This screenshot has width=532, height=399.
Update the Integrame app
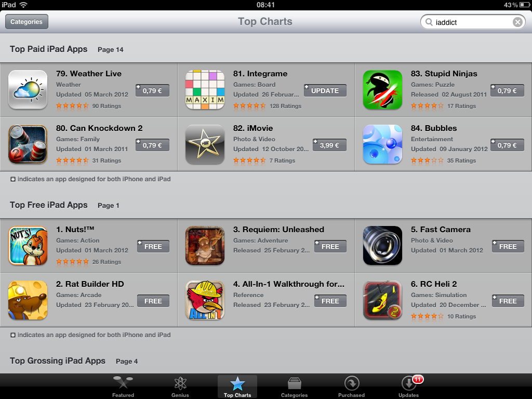tap(325, 90)
